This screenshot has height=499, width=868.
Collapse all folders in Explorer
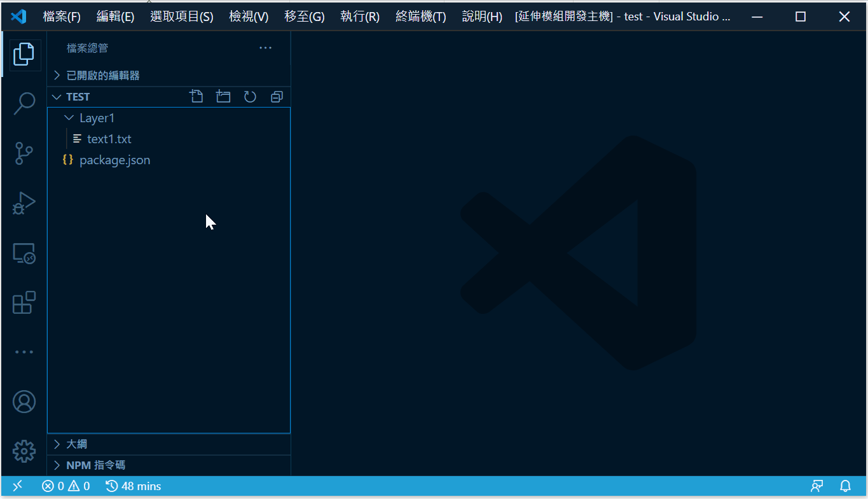pos(277,97)
